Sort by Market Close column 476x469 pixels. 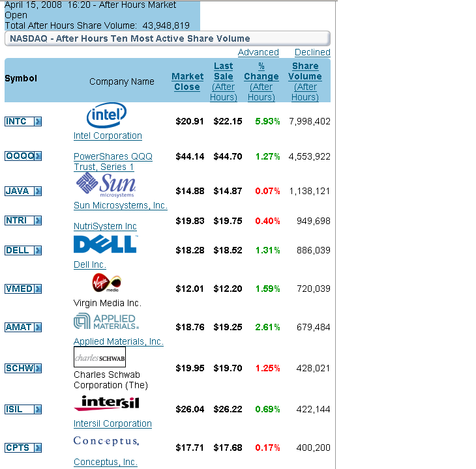[x=187, y=81]
